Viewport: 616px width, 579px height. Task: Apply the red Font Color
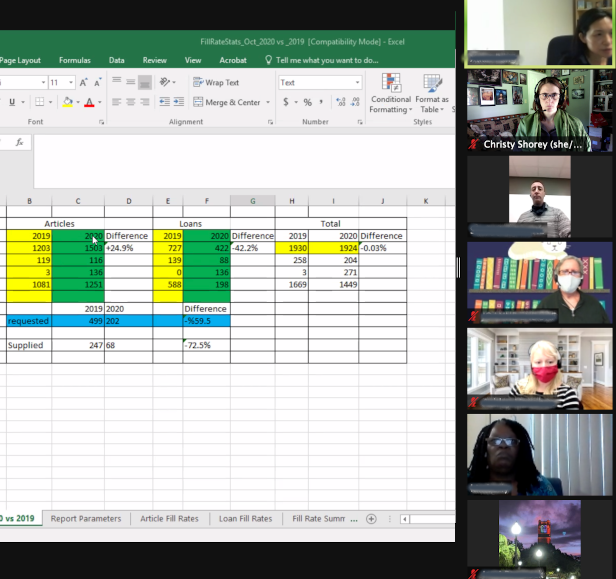point(89,102)
